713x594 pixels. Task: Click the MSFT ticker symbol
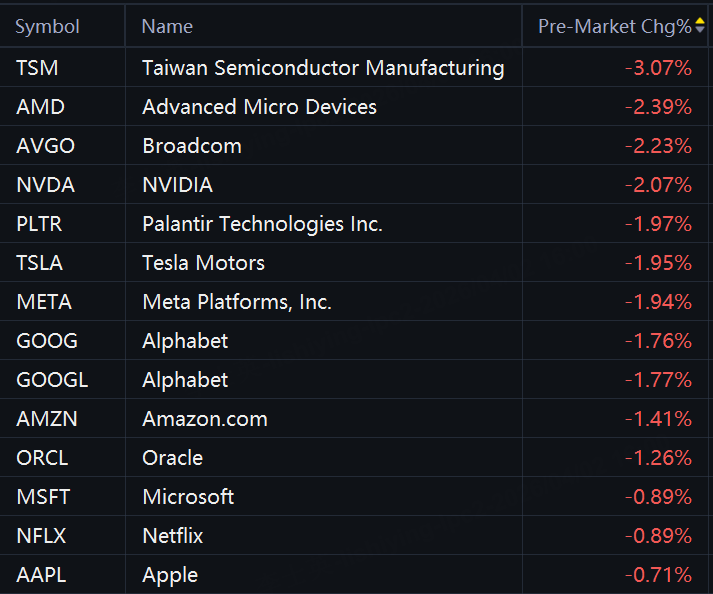click(x=43, y=497)
